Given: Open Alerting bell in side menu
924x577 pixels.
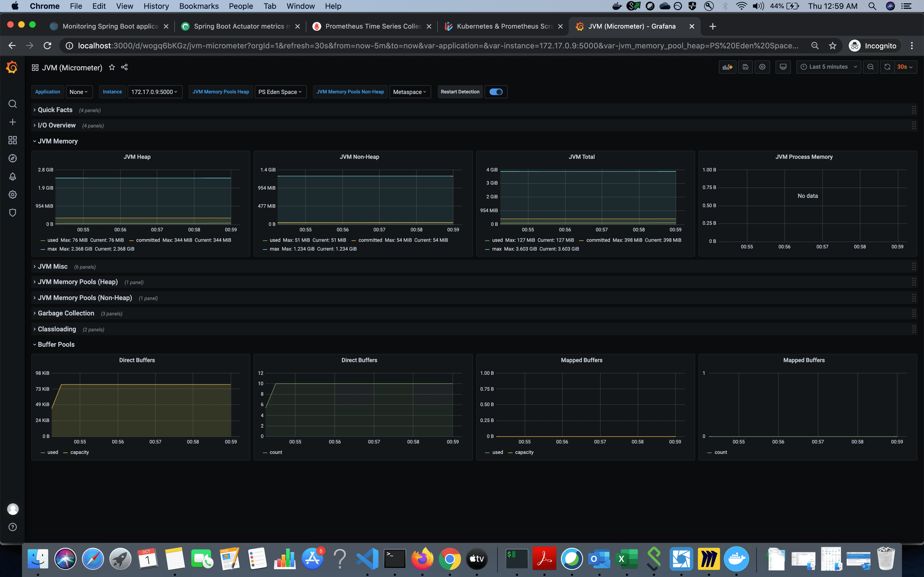Looking at the screenshot, I should click(13, 176).
